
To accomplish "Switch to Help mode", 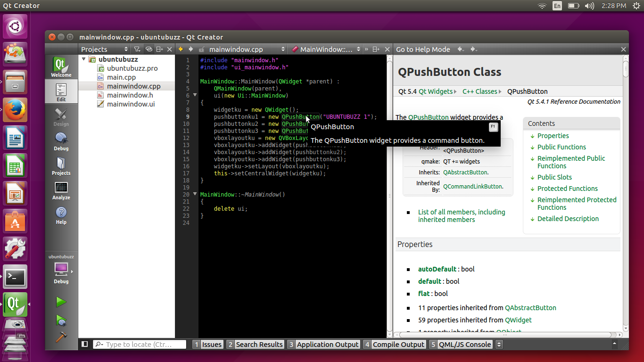I will 61,216.
